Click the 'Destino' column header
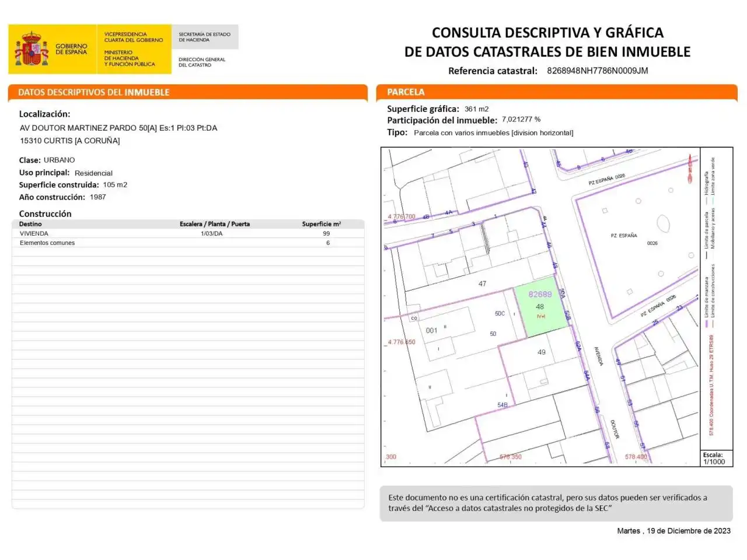Viewport: 747px width, 560px height. coord(30,224)
